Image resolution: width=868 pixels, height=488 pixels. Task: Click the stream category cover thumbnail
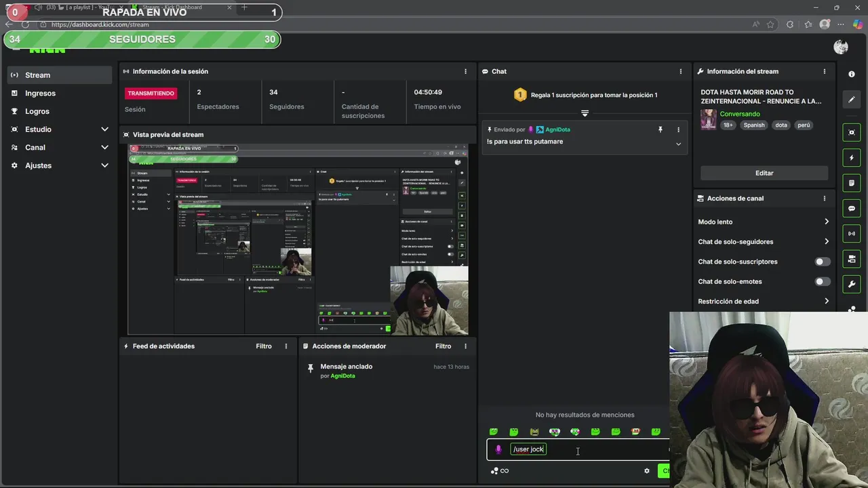pyautogui.click(x=709, y=119)
